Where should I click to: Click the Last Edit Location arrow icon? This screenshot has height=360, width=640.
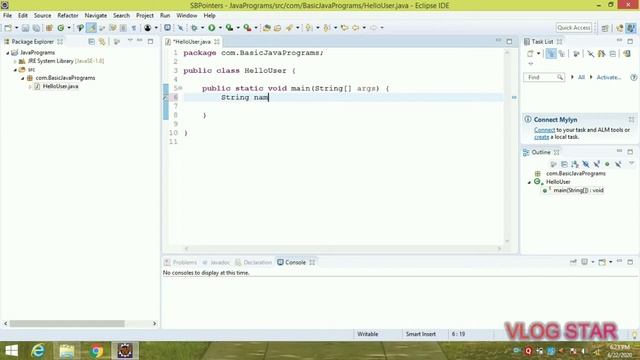click(344, 28)
